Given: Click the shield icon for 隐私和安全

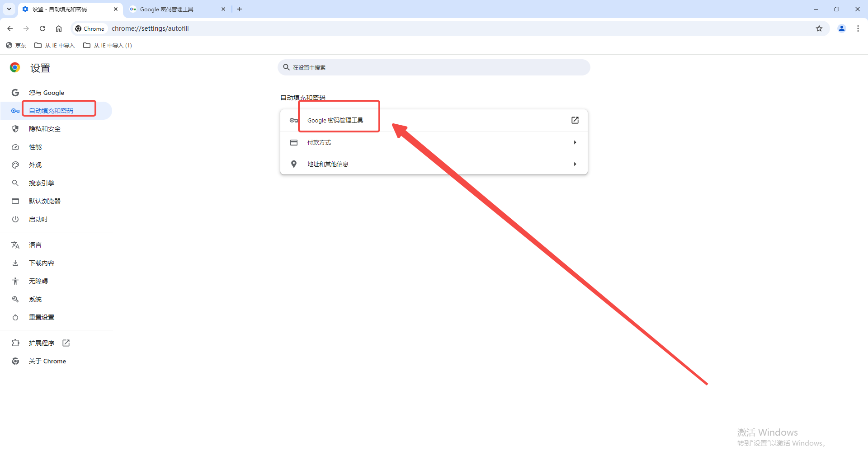Looking at the screenshot, I should [15, 129].
